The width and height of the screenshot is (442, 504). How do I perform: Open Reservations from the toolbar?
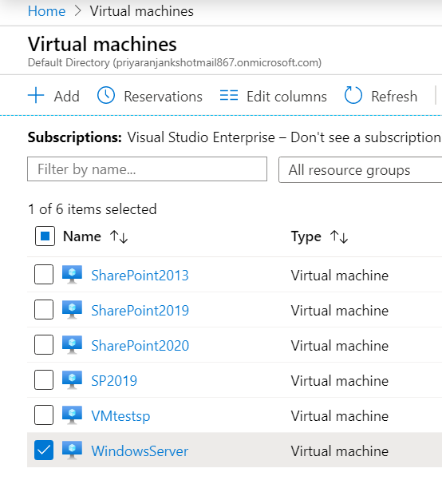(163, 96)
